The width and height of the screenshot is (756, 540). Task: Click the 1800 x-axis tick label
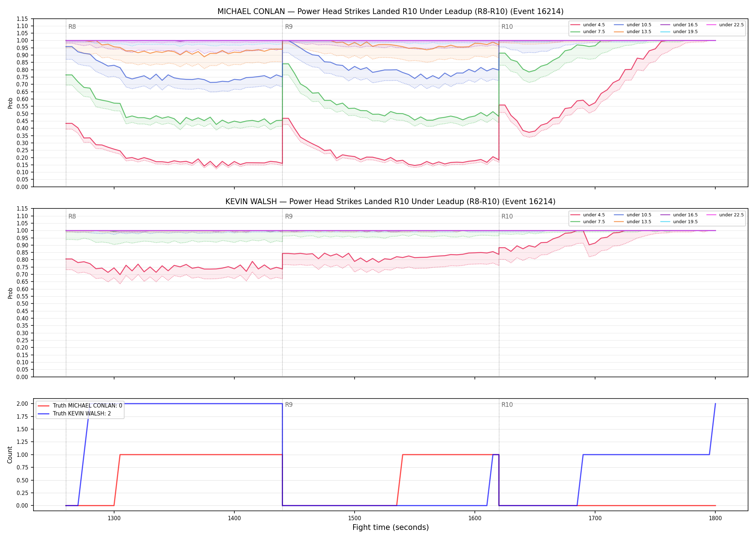tap(715, 518)
